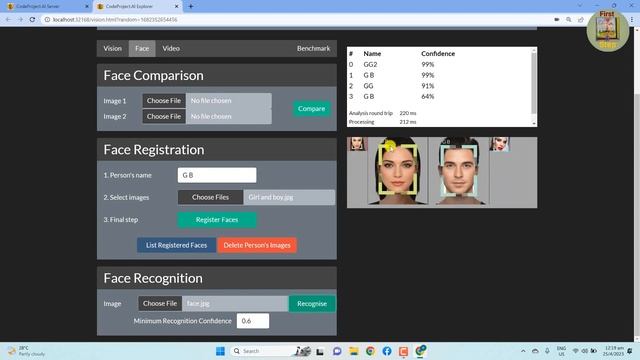Click the Compare button
The width and height of the screenshot is (640, 360).
[x=311, y=109]
